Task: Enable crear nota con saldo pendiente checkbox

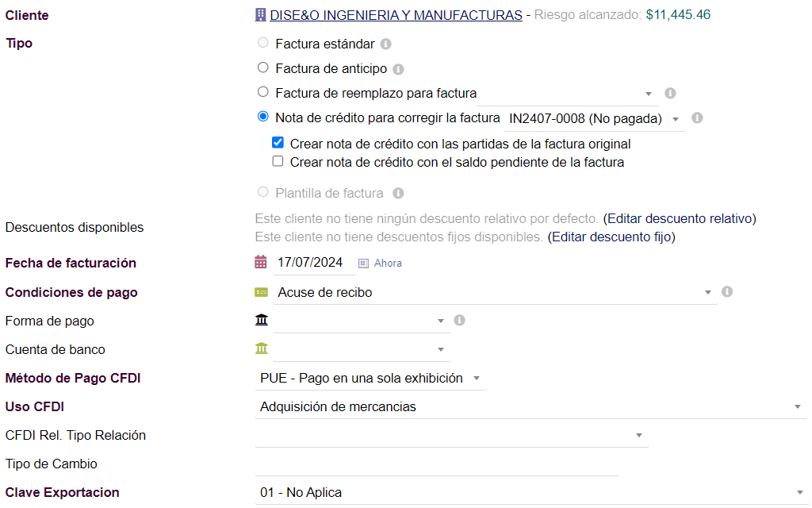Action: tap(278, 161)
